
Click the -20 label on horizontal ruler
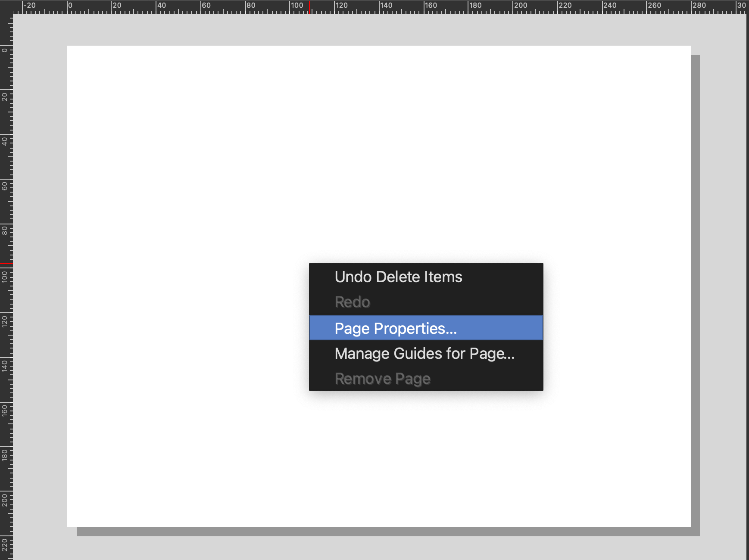29,6
